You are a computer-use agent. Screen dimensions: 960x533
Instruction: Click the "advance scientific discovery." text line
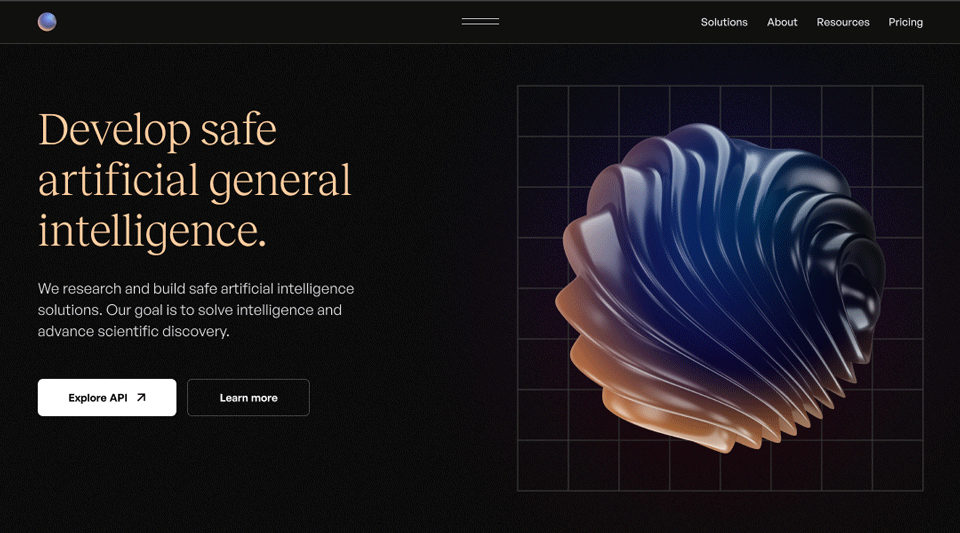click(133, 331)
